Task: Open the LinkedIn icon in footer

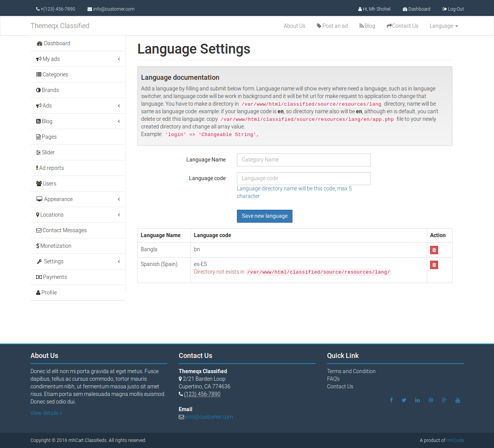Action: (417, 400)
